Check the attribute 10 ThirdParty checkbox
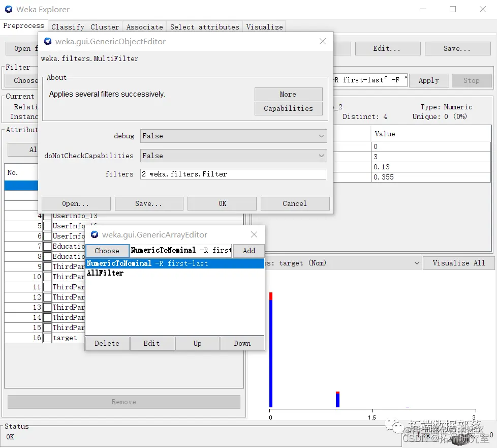Viewport: 497px width, 448px height. point(47,277)
